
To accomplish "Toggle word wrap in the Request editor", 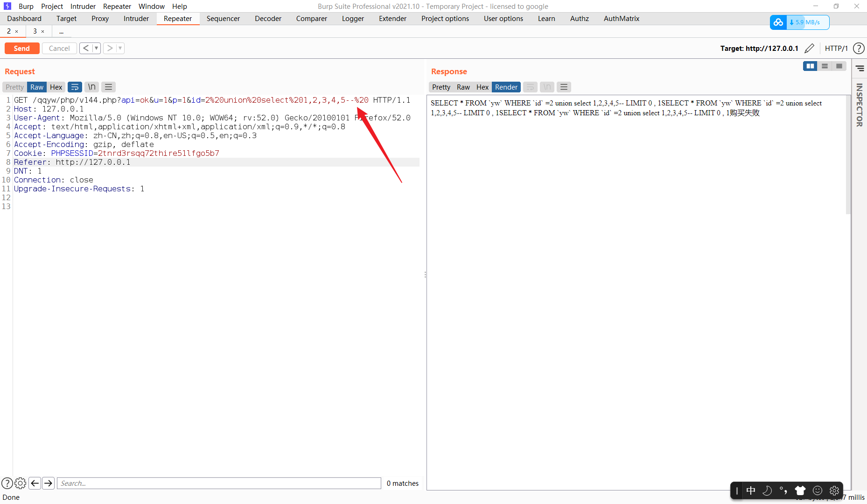I will (x=75, y=87).
